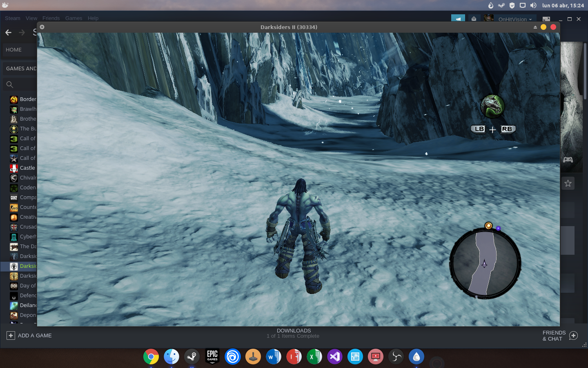Go forward using Steam's forward arrow
This screenshot has width=588, height=368.
pyautogui.click(x=22, y=32)
